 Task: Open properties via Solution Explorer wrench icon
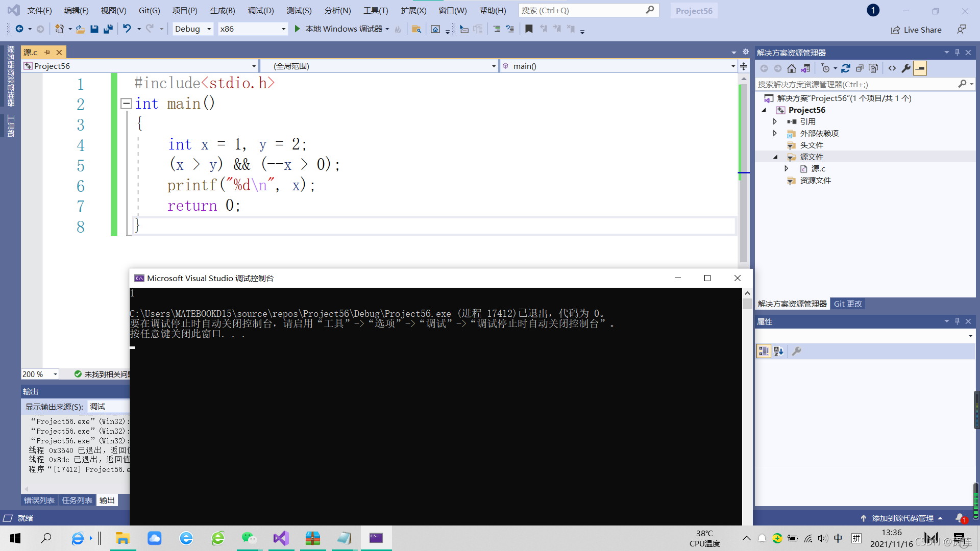pyautogui.click(x=906, y=68)
